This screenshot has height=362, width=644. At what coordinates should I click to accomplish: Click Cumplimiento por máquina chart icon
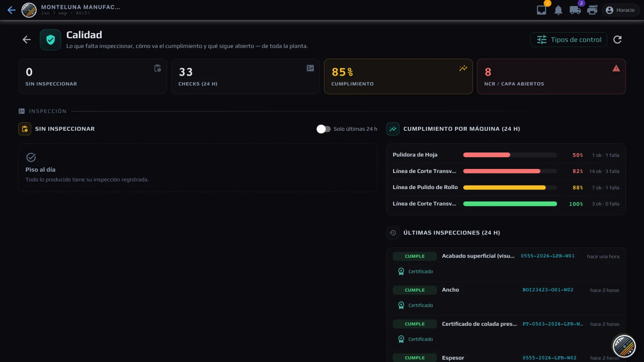click(x=393, y=129)
